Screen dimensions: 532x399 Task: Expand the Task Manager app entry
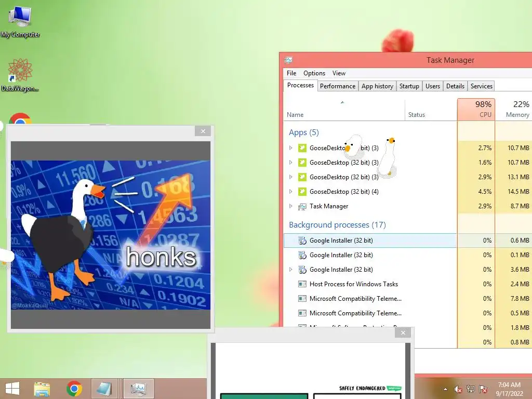[291, 206]
